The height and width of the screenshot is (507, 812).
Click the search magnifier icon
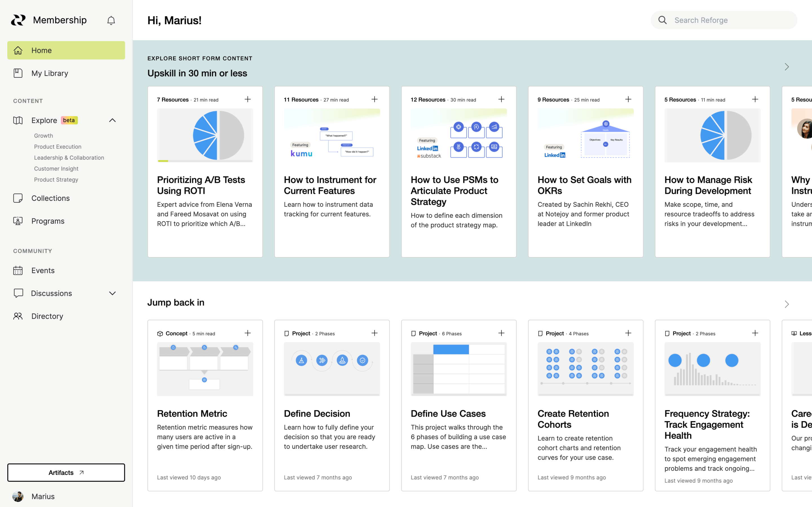pyautogui.click(x=662, y=20)
